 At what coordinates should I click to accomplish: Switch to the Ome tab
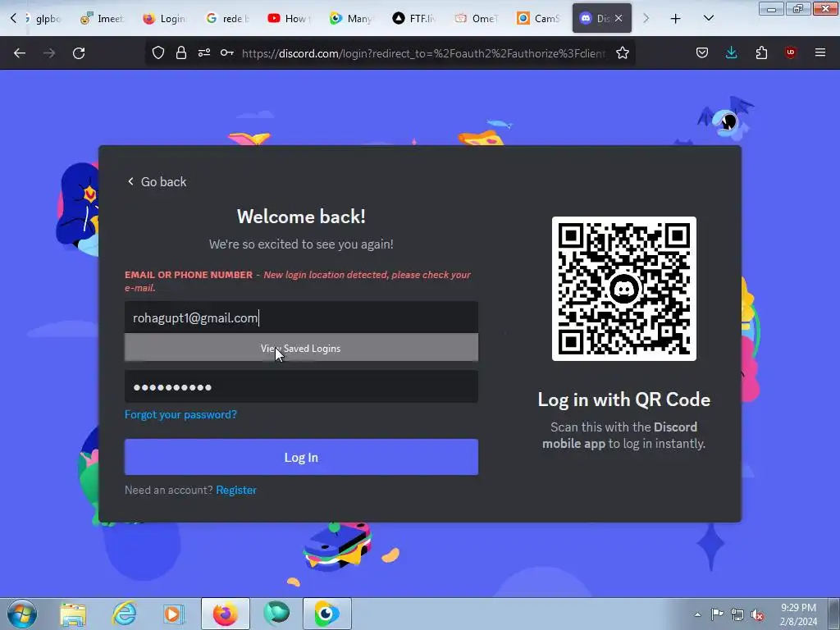[x=476, y=19]
